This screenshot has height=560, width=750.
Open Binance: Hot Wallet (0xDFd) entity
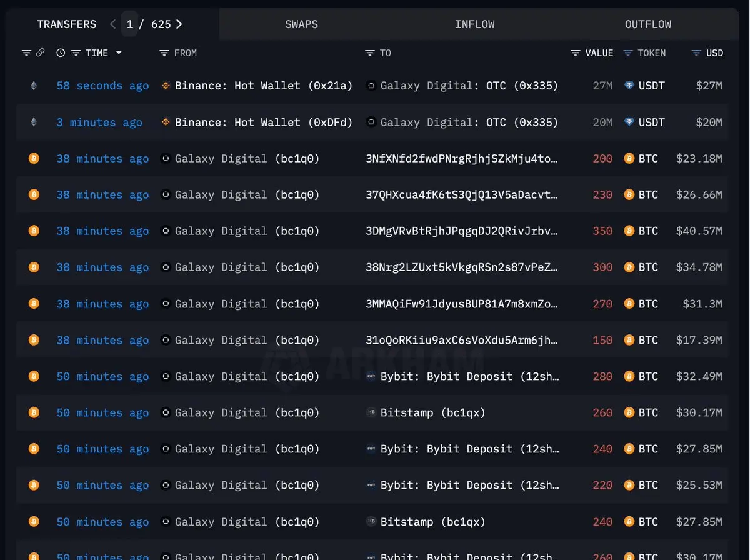(264, 122)
